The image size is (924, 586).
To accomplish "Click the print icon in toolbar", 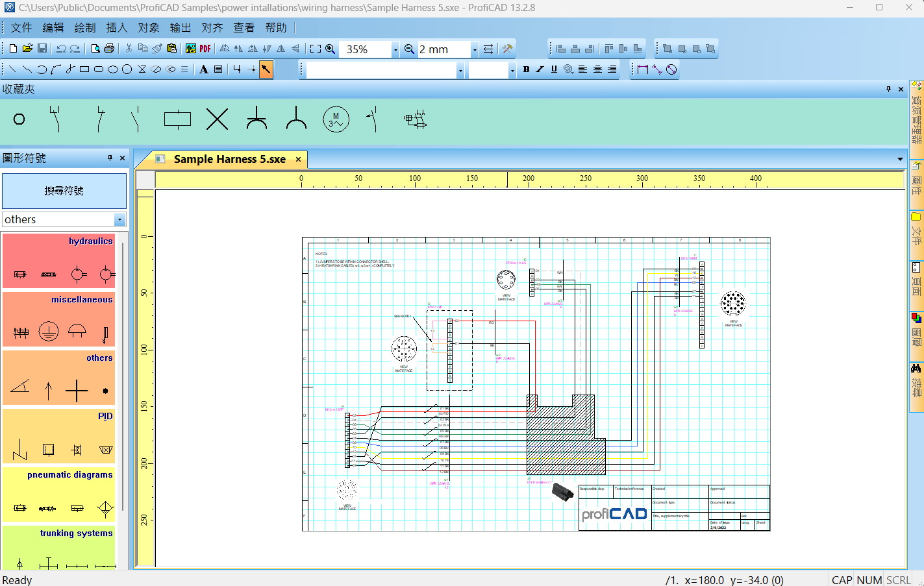I will click(x=109, y=49).
